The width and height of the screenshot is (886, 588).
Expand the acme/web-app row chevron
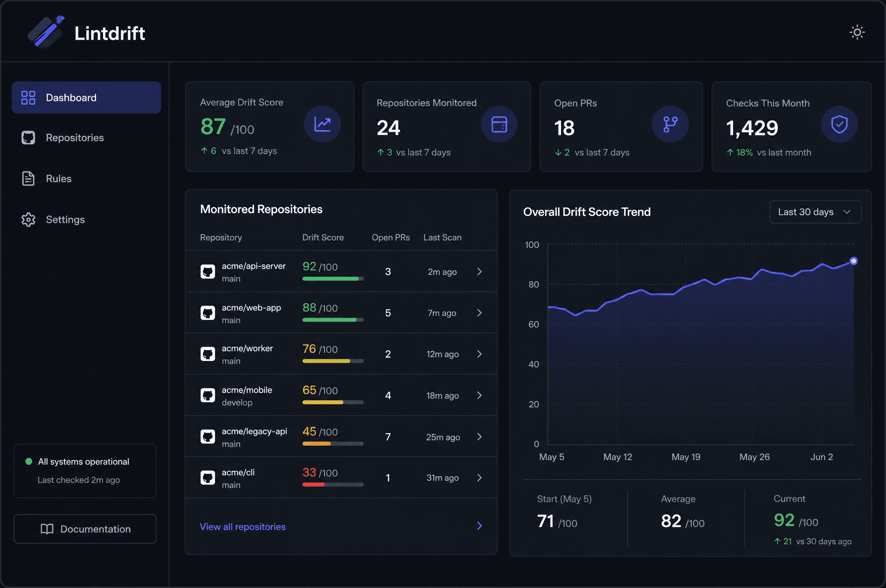479,313
